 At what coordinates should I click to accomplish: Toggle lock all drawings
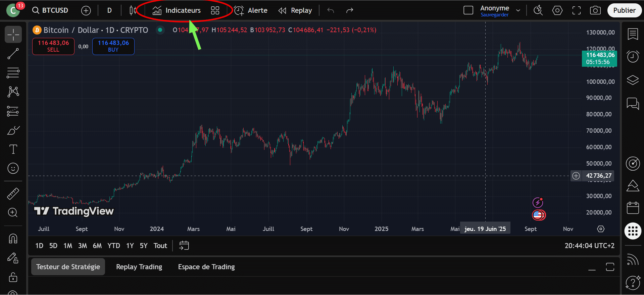(13, 277)
